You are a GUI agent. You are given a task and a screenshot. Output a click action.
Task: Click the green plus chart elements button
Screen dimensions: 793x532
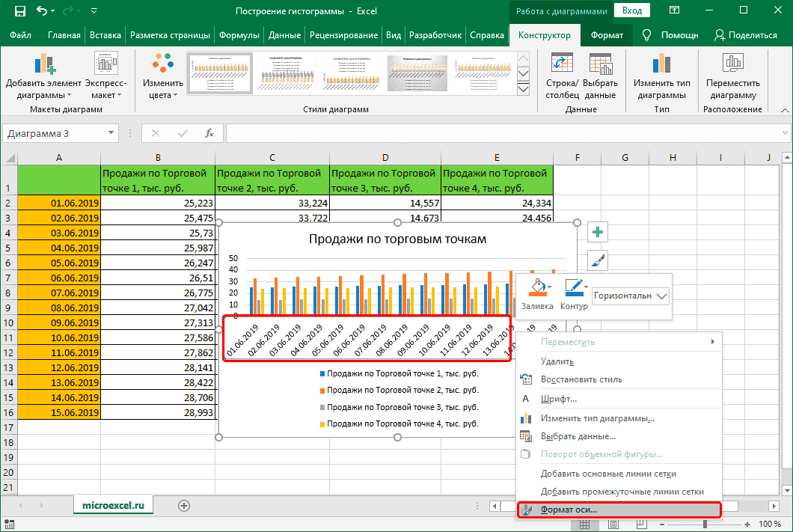coord(598,233)
